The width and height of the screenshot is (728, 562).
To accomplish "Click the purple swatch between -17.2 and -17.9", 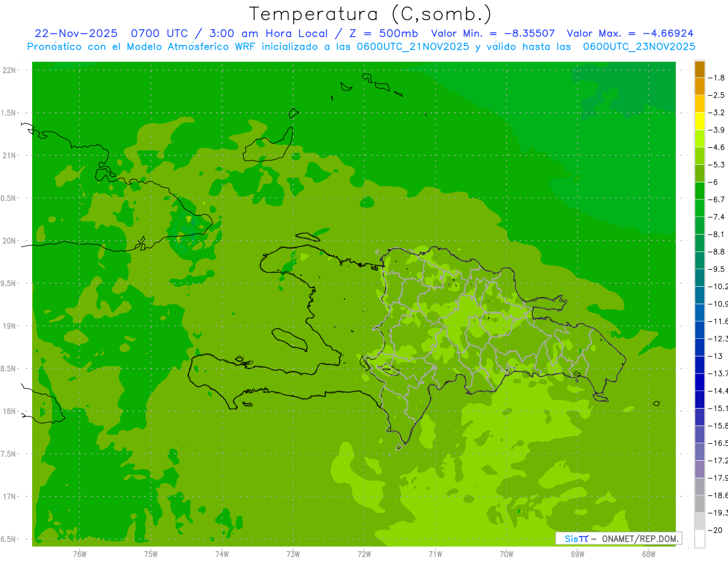I will point(699,470).
